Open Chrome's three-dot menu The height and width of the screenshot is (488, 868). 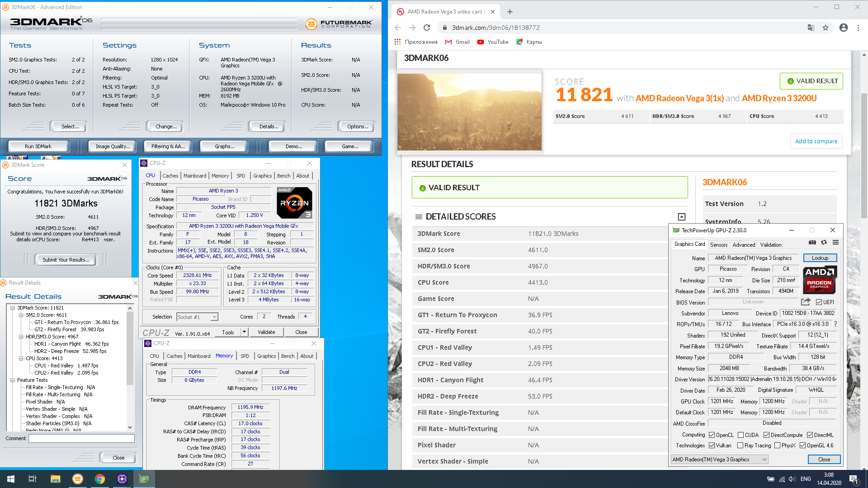pos(858,28)
